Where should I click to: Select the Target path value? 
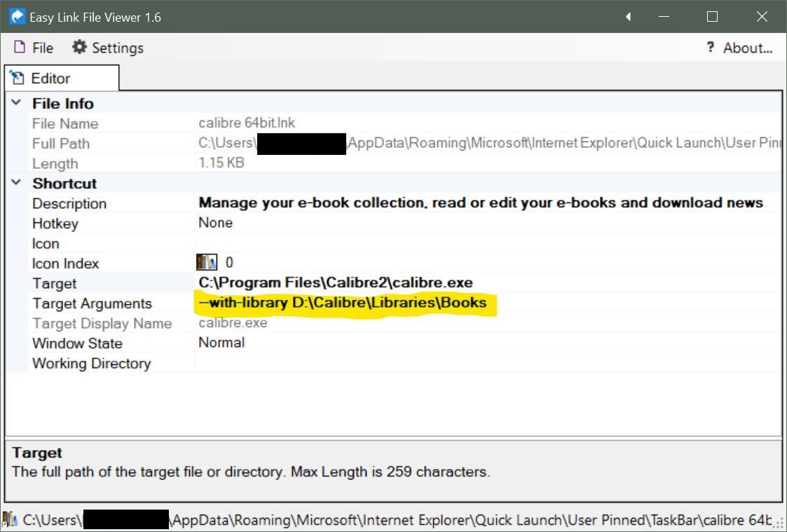click(335, 282)
